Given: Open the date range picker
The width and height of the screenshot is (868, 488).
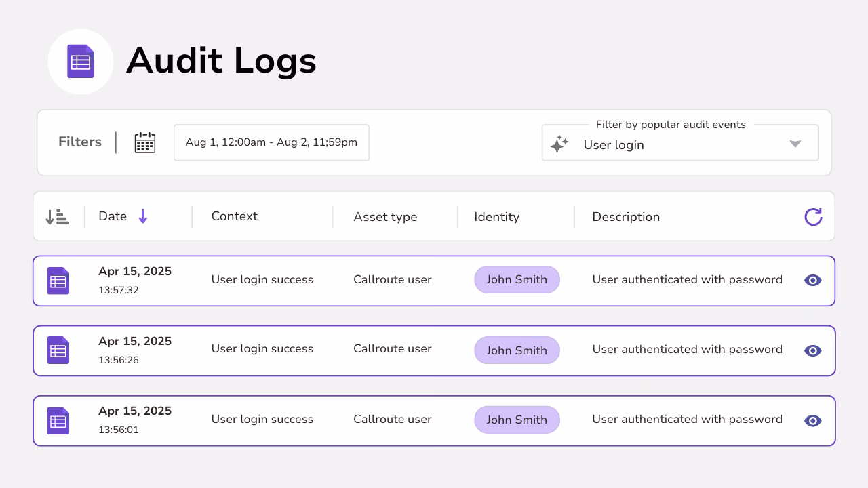Looking at the screenshot, I should pyautogui.click(x=271, y=142).
